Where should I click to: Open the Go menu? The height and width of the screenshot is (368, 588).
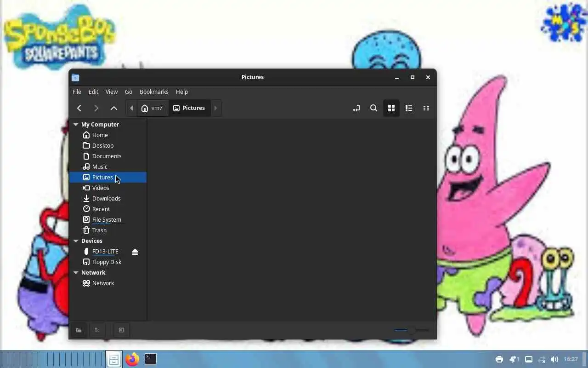(x=129, y=92)
